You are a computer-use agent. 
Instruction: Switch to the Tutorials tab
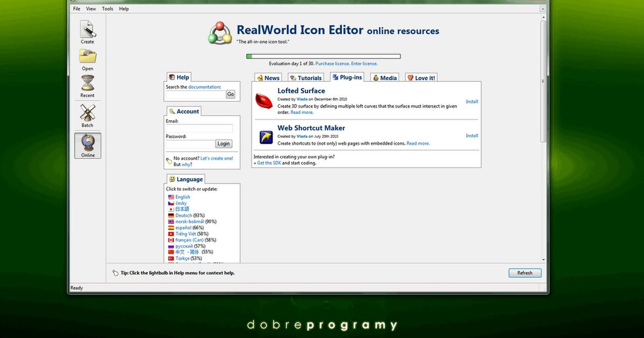305,77
